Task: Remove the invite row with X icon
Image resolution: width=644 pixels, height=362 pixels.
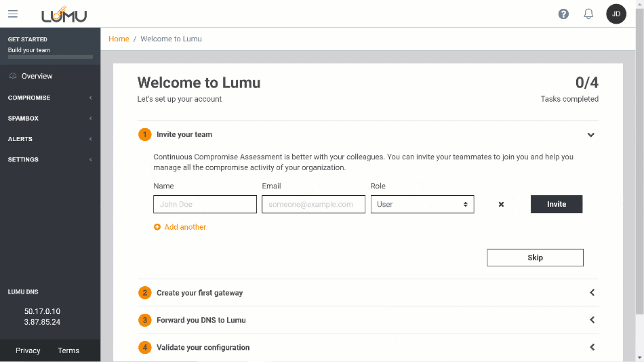Action: (x=501, y=204)
